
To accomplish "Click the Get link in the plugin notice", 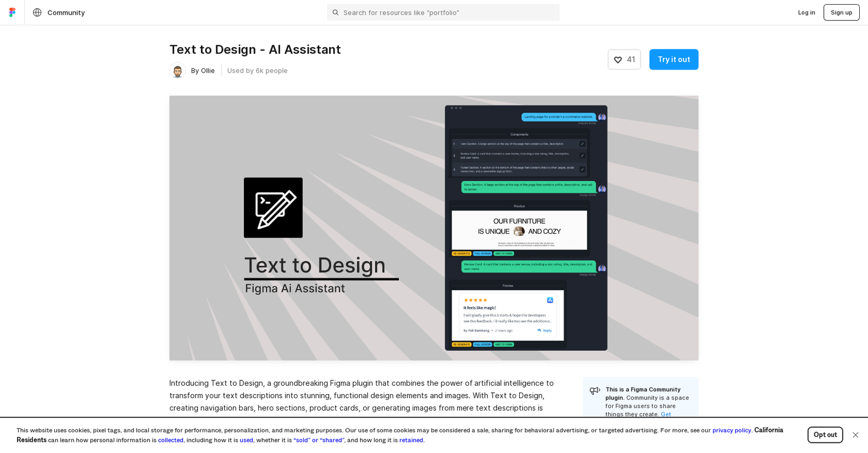I will [x=665, y=413].
